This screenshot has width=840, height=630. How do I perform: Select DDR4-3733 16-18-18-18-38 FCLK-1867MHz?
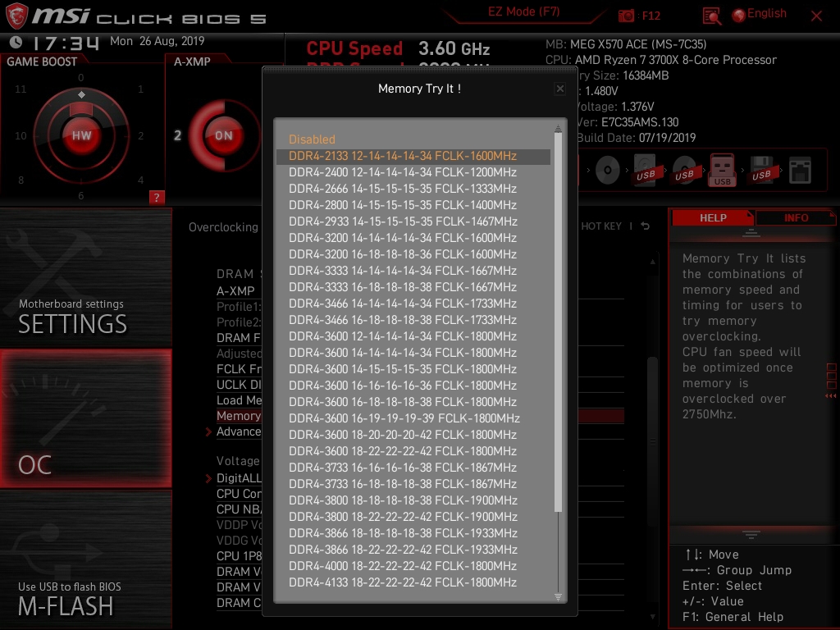coord(413,484)
